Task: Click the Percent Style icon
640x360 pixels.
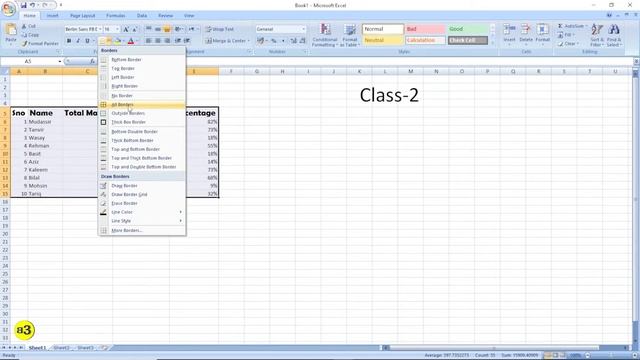Action: click(274, 41)
